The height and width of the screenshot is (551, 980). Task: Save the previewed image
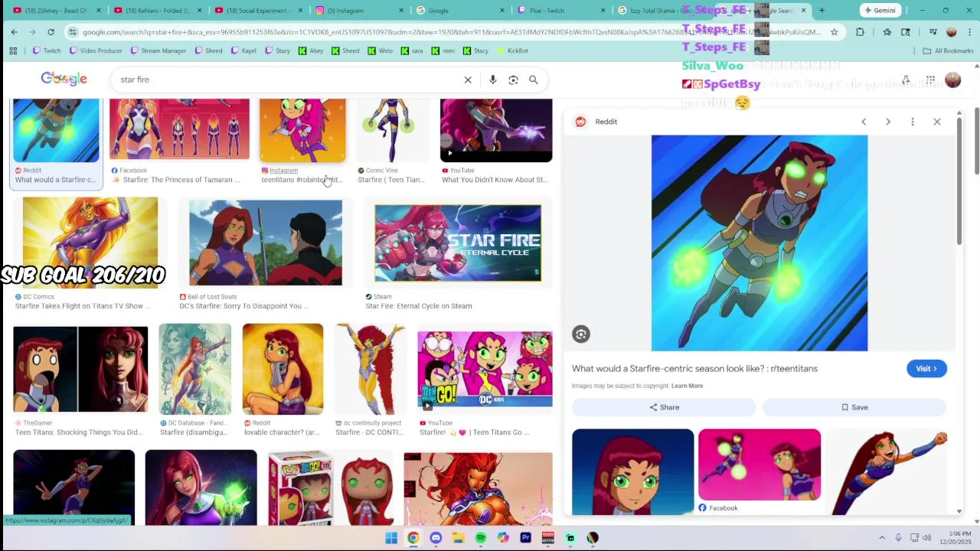854,407
